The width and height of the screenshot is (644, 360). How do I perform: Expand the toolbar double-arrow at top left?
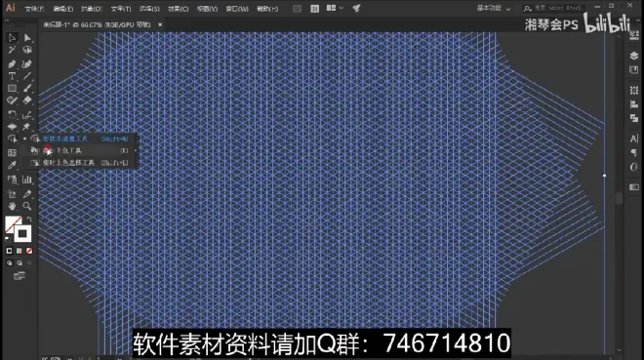(x=7, y=20)
